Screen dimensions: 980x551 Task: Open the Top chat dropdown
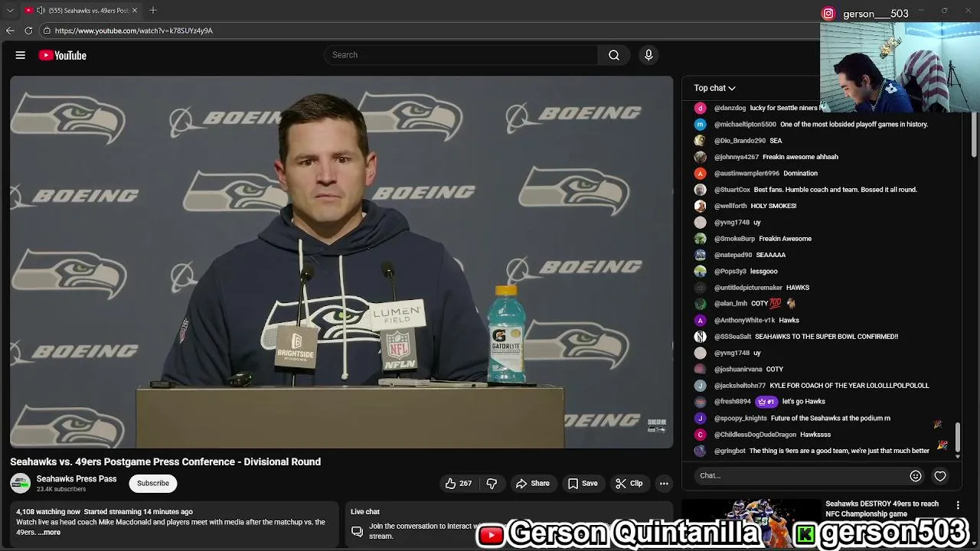714,88
